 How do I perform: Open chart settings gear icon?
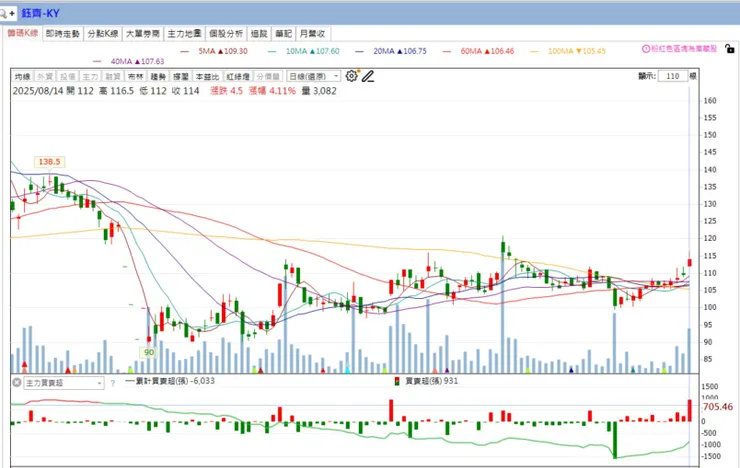pyautogui.click(x=351, y=76)
